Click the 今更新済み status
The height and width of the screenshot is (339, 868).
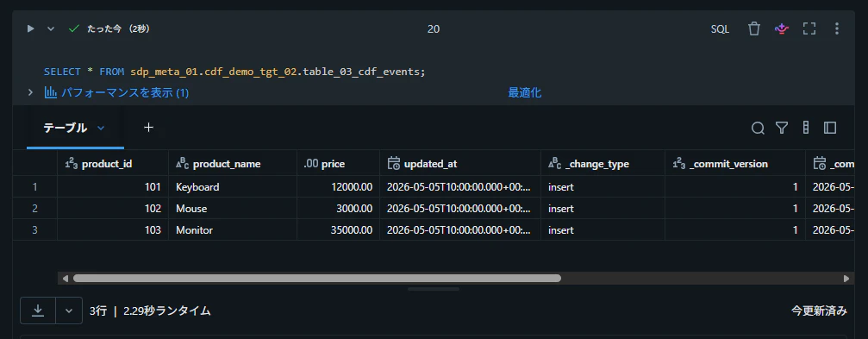tap(819, 311)
